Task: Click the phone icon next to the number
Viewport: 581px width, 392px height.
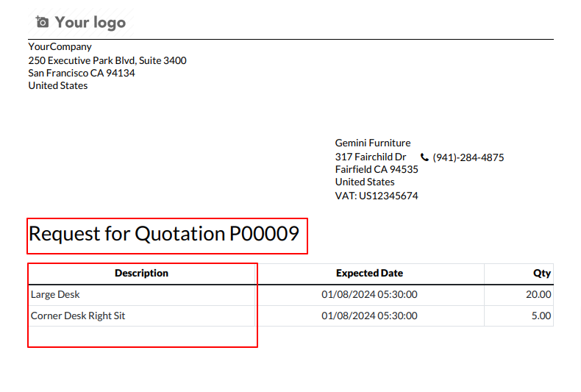Action: coord(424,157)
